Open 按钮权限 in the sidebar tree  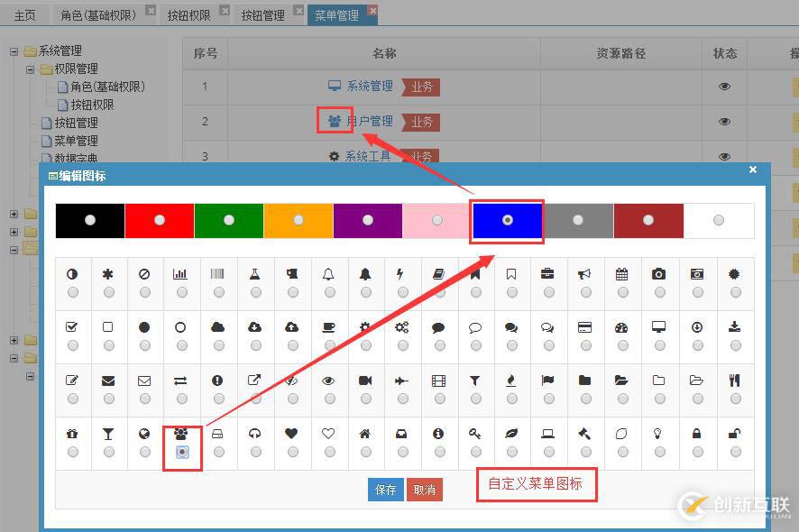tap(92, 105)
